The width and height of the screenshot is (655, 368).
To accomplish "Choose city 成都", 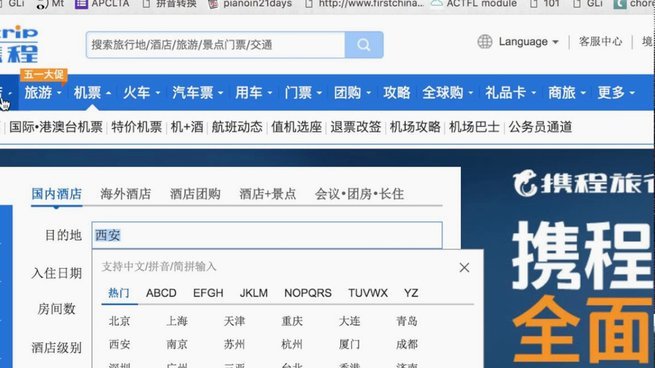I will point(407,345).
